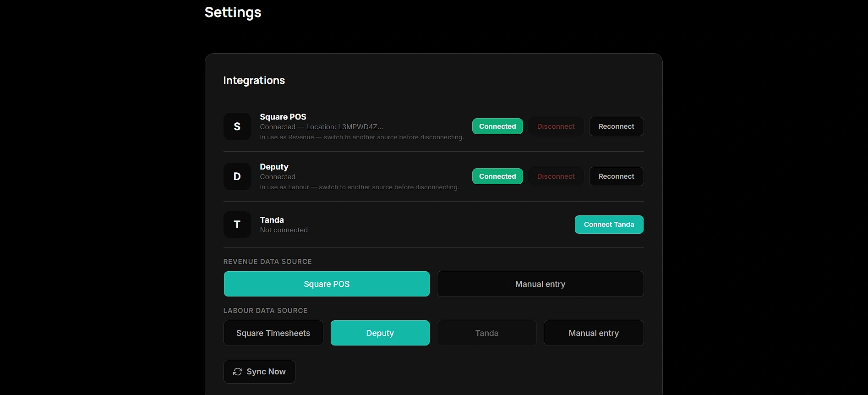Viewport: 868px width, 395px height.
Task: Click 'In use as Revenue' warning text
Action: (362, 137)
